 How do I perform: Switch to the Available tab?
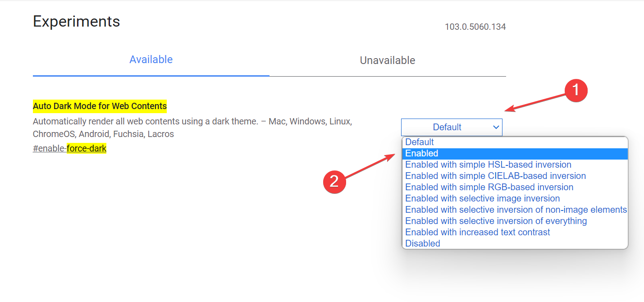click(x=151, y=60)
